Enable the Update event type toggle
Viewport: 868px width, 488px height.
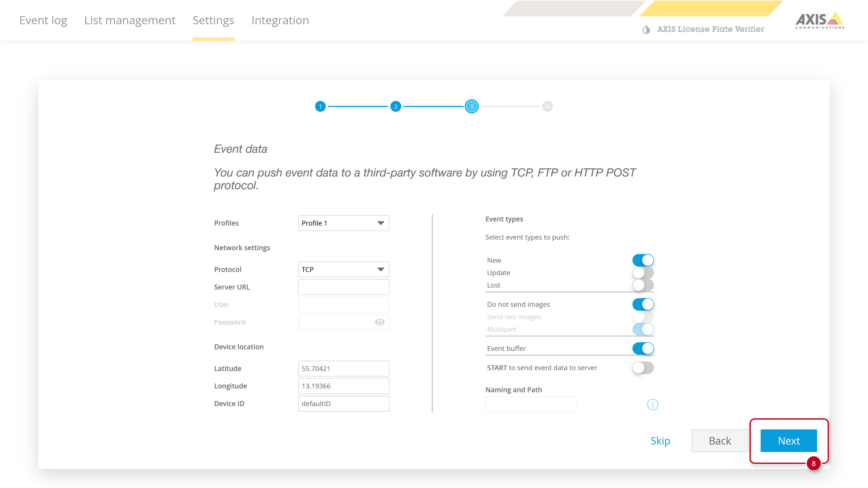643,273
